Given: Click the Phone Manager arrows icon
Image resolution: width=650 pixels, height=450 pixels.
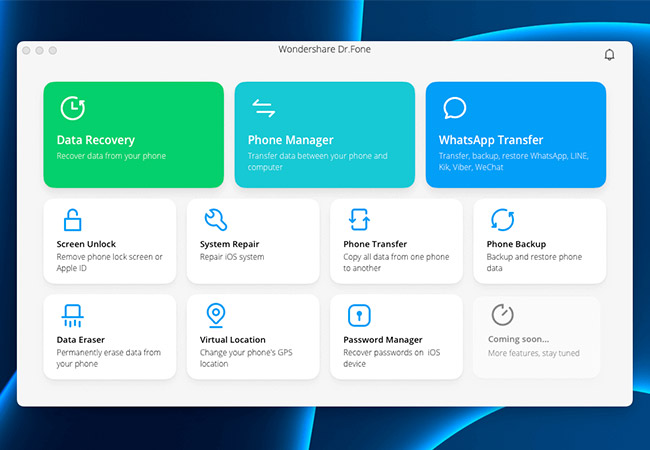Looking at the screenshot, I should (264, 108).
